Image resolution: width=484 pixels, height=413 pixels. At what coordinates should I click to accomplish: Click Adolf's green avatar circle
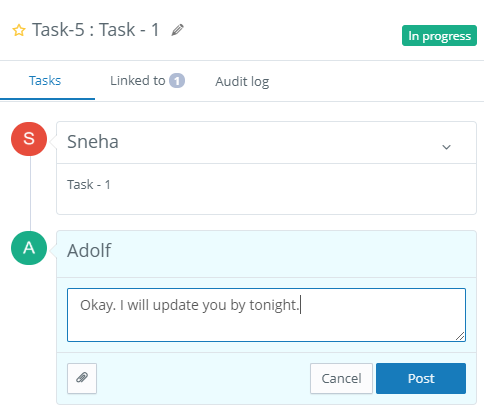coord(29,248)
